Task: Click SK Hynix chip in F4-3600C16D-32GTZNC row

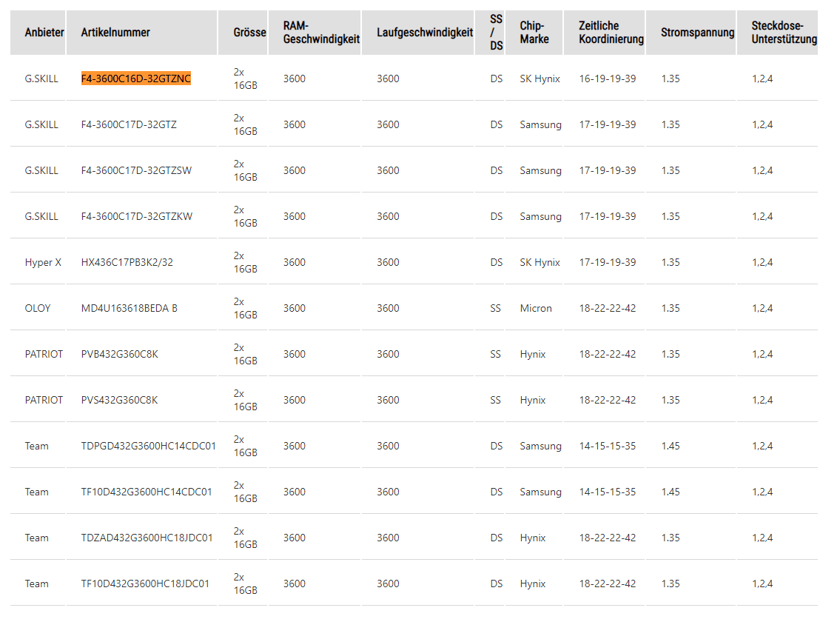Action: pyautogui.click(x=540, y=78)
